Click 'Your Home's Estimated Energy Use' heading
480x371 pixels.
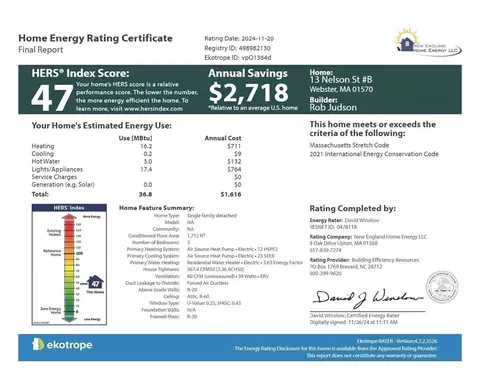pos(102,126)
